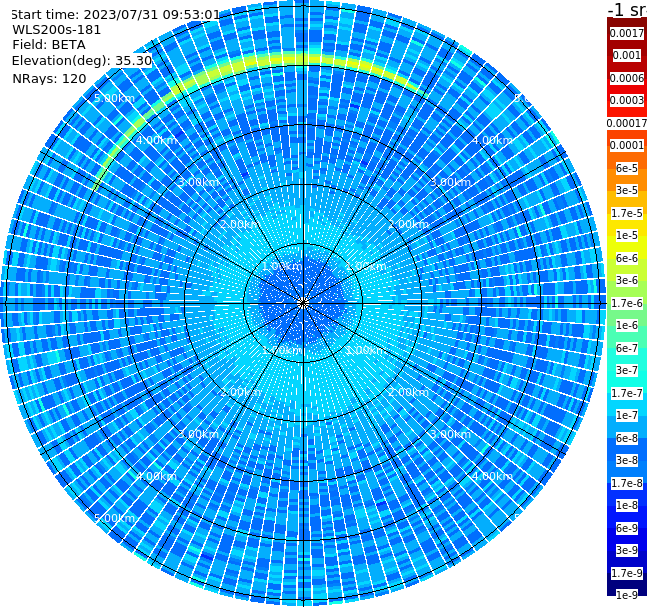647x607 pixels.
Task: Click the 0.00017 colorbar label
Action: coord(627,123)
